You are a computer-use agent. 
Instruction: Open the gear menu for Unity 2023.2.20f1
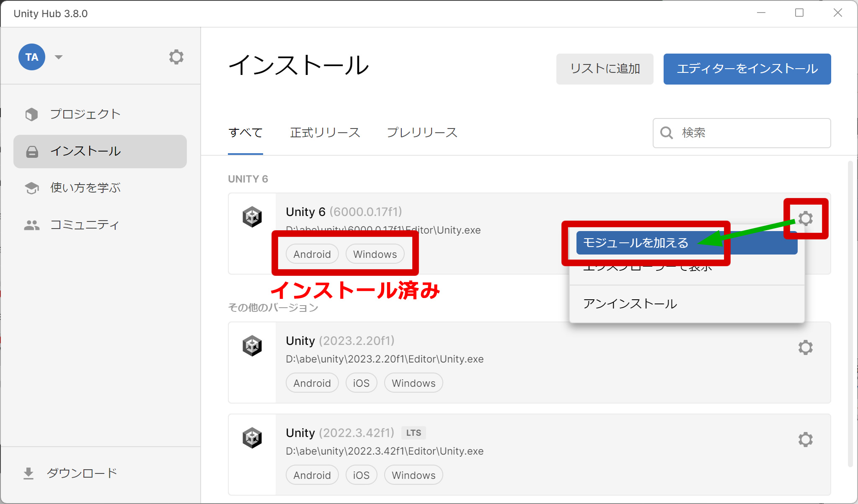pos(806,347)
